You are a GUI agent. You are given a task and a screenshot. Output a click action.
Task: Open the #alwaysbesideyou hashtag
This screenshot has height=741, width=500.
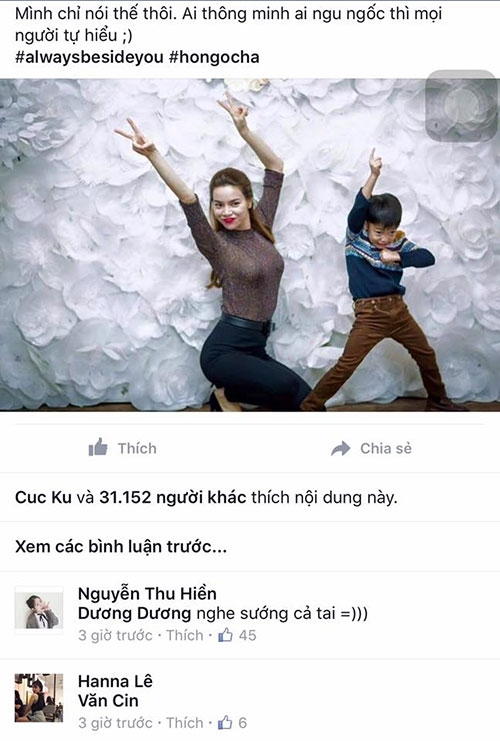(89, 57)
